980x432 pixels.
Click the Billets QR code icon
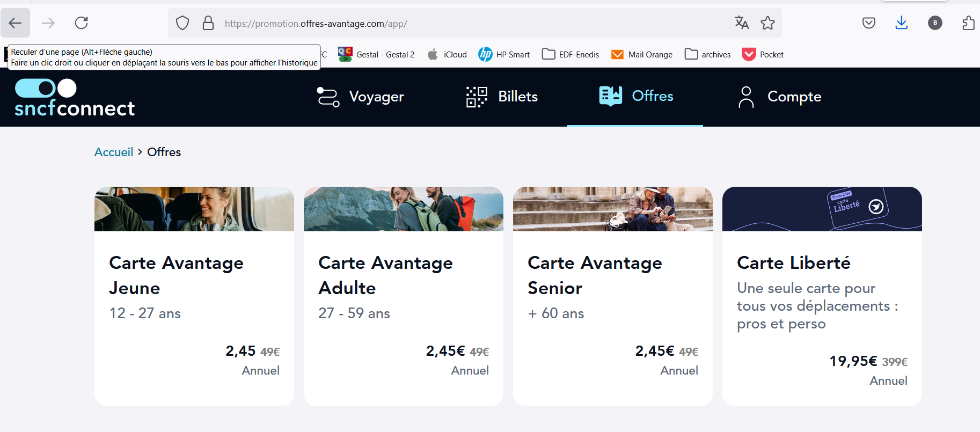477,97
